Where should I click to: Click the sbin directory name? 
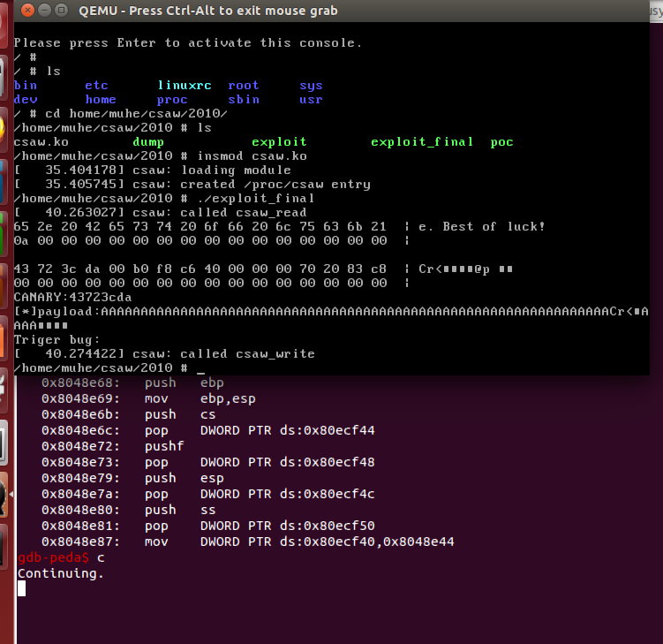coord(244,100)
